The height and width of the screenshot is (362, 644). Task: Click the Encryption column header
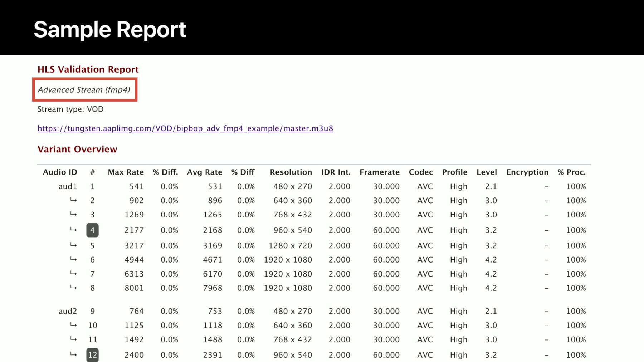(527, 172)
